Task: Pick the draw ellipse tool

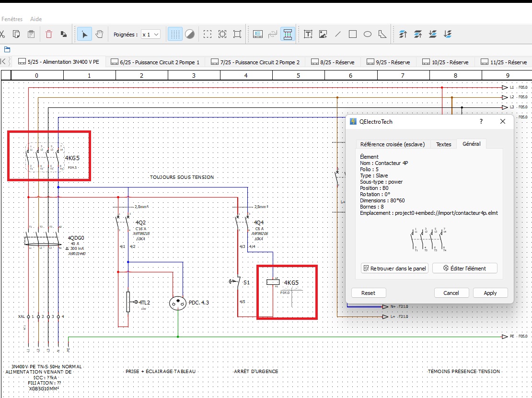Action: 368,35
